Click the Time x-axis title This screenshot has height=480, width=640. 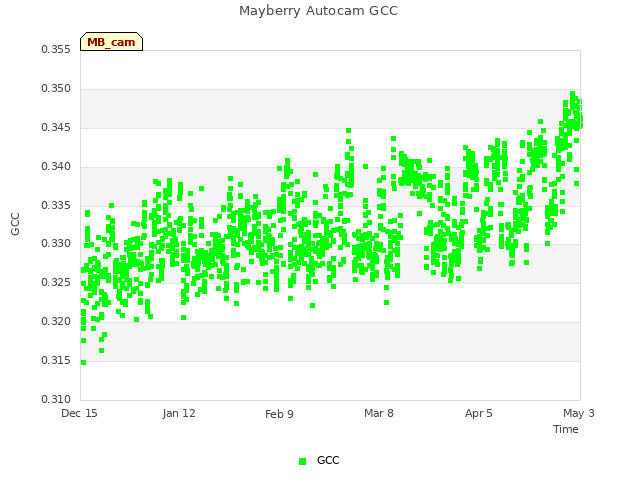[565, 429]
